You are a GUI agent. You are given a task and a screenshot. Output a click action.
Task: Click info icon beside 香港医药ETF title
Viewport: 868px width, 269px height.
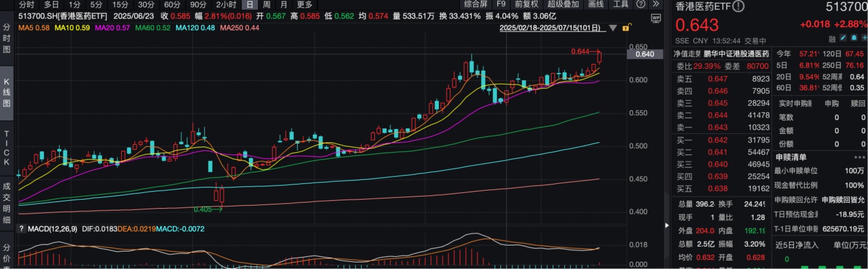pos(738,7)
